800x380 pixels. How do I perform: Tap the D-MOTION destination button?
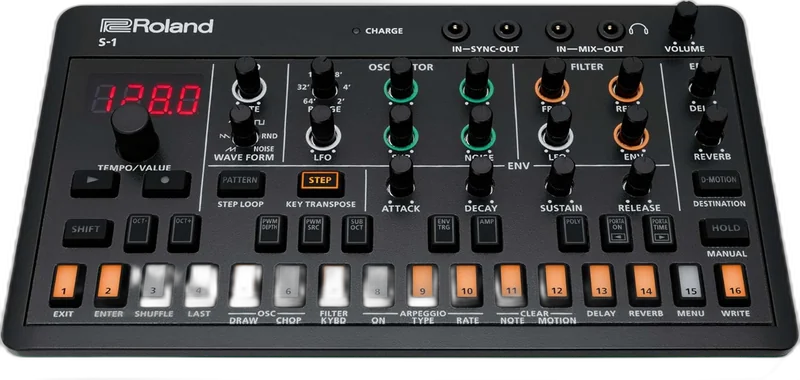[717, 183]
